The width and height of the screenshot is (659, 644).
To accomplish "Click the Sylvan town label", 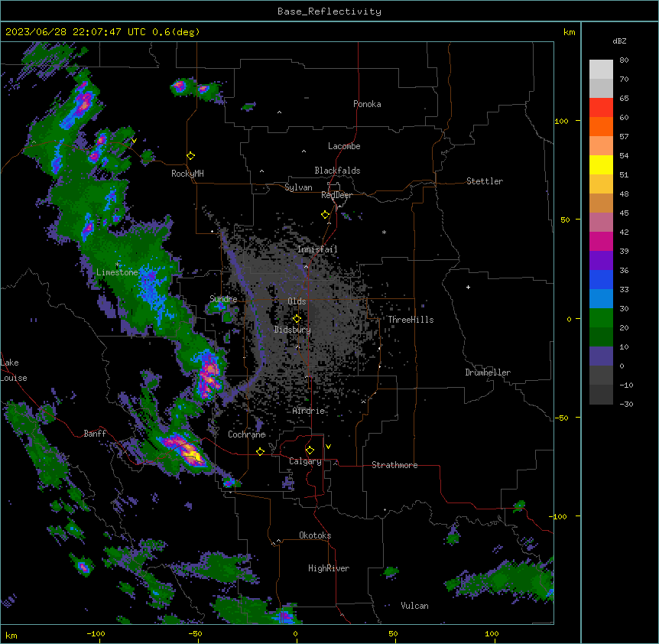I will [x=298, y=187].
